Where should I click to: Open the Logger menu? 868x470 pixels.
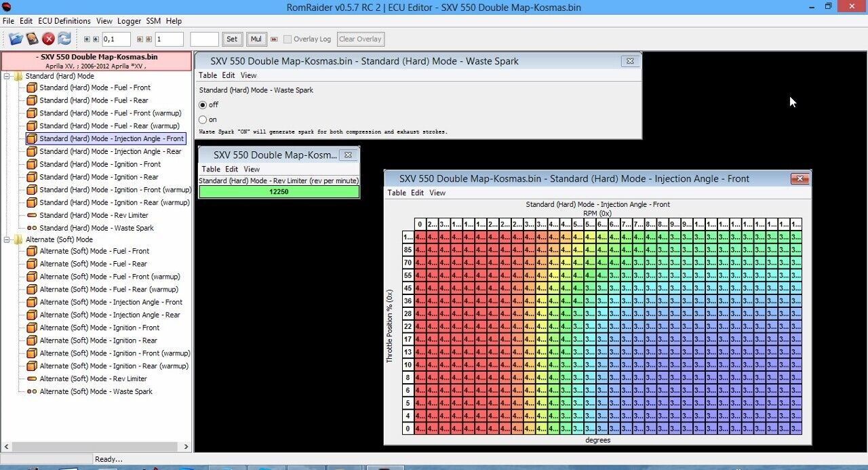(129, 21)
